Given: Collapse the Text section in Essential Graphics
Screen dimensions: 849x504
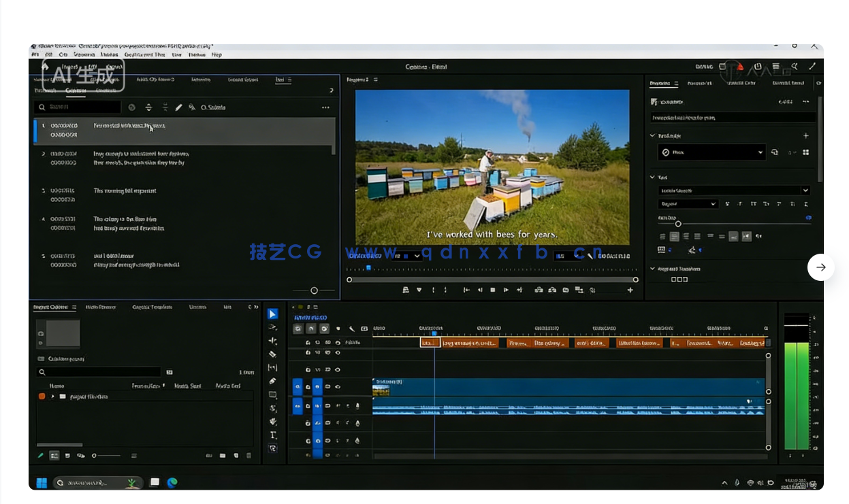Looking at the screenshot, I should click(x=652, y=178).
